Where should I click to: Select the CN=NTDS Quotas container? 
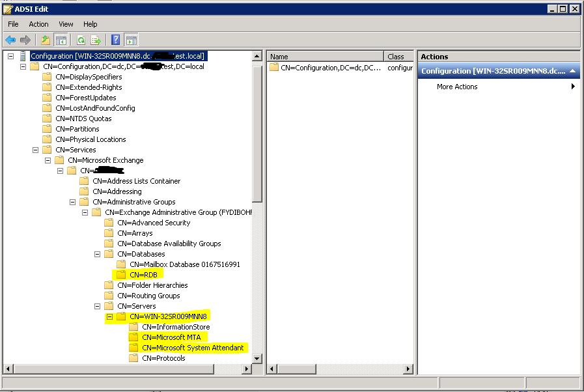click(83, 119)
